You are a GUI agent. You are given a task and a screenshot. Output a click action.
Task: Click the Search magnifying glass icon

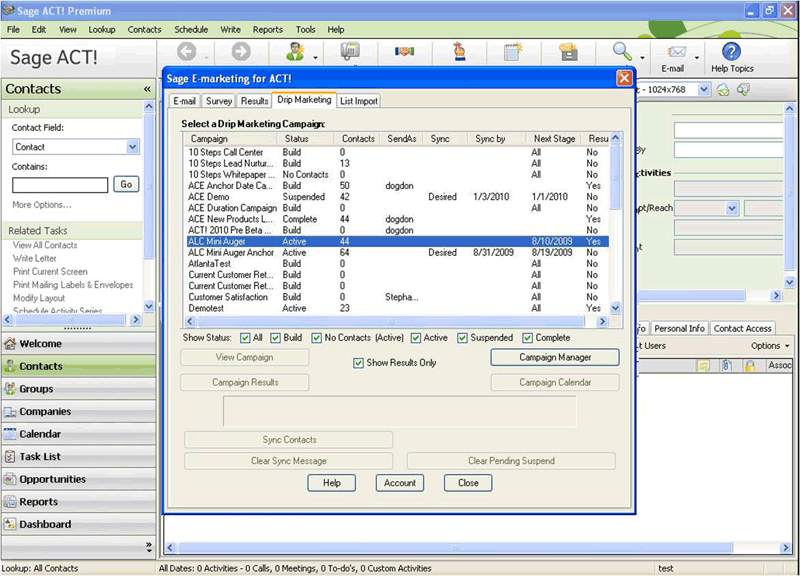622,52
